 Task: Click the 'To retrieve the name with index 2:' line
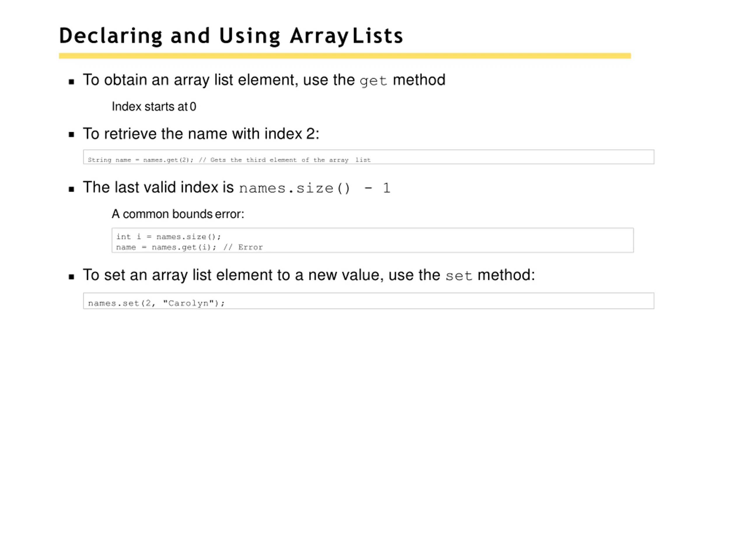click(201, 134)
